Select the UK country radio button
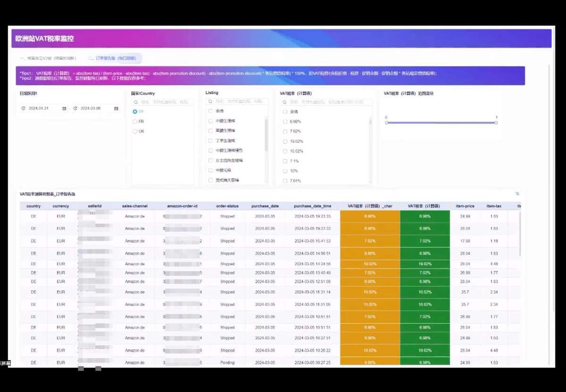Screen dimensions: 566x392 pos(135,131)
